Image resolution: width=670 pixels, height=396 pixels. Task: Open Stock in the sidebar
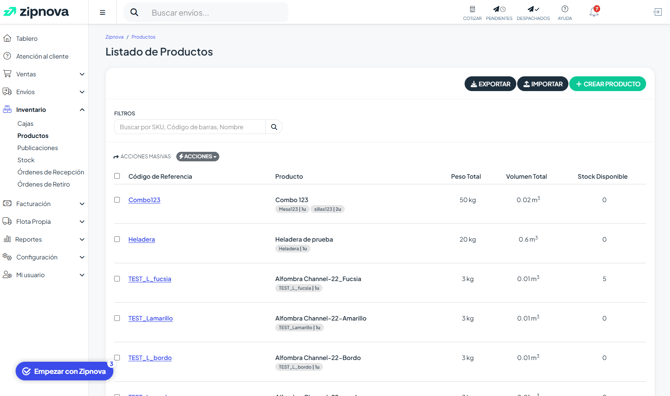point(26,160)
